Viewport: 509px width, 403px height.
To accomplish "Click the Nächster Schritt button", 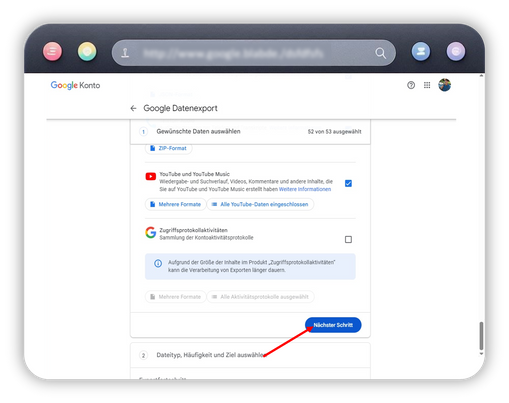I will pos(333,325).
